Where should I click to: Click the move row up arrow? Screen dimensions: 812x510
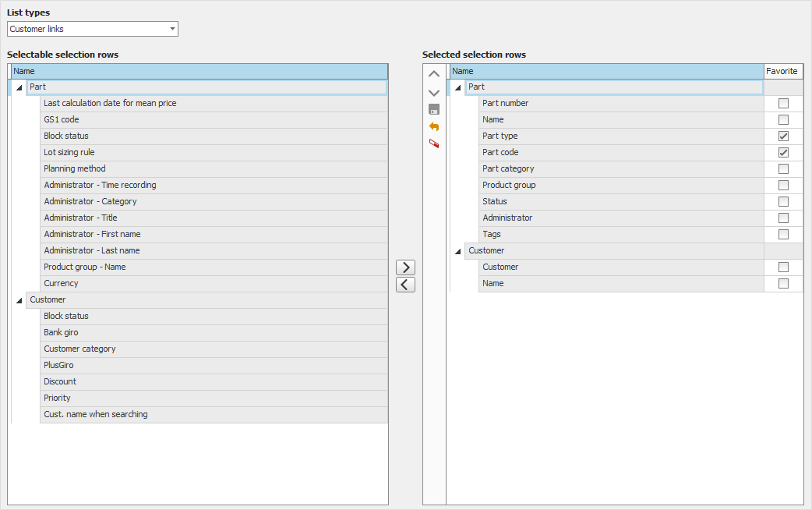coord(434,75)
